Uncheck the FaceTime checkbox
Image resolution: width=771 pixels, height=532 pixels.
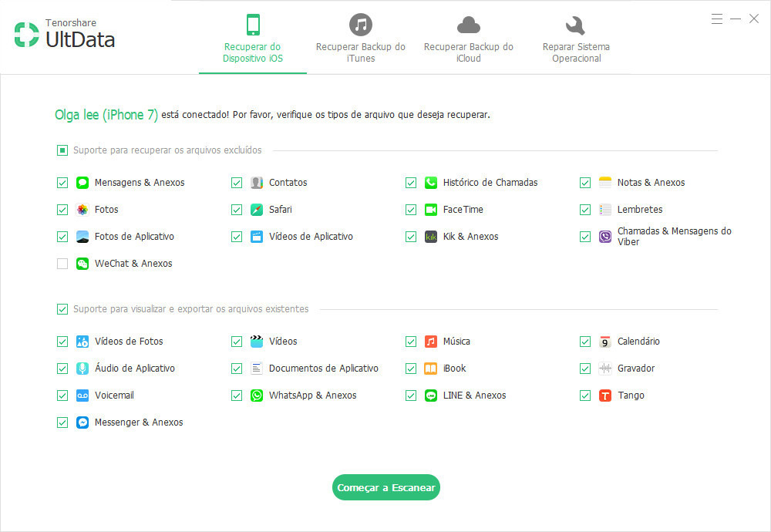tap(411, 210)
